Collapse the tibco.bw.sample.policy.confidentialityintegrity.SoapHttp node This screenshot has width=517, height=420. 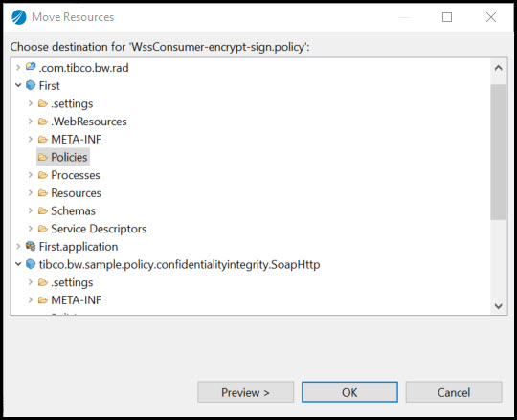point(18,264)
